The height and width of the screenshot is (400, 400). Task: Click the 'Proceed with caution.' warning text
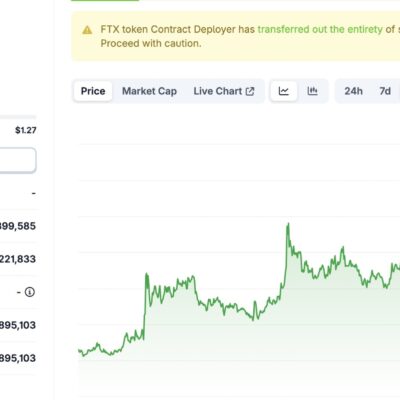(x=151, y=44)
